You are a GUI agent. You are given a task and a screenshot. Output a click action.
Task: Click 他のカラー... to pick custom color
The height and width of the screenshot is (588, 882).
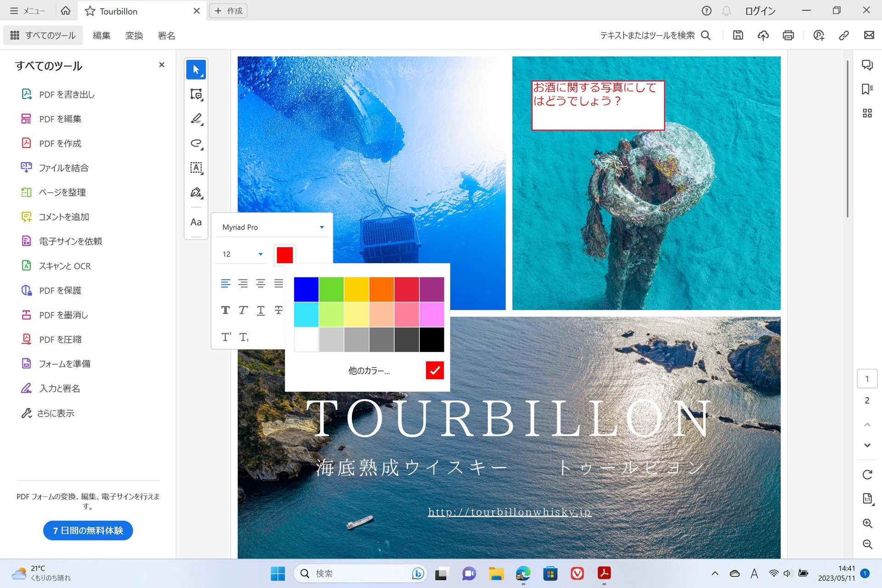368,371
